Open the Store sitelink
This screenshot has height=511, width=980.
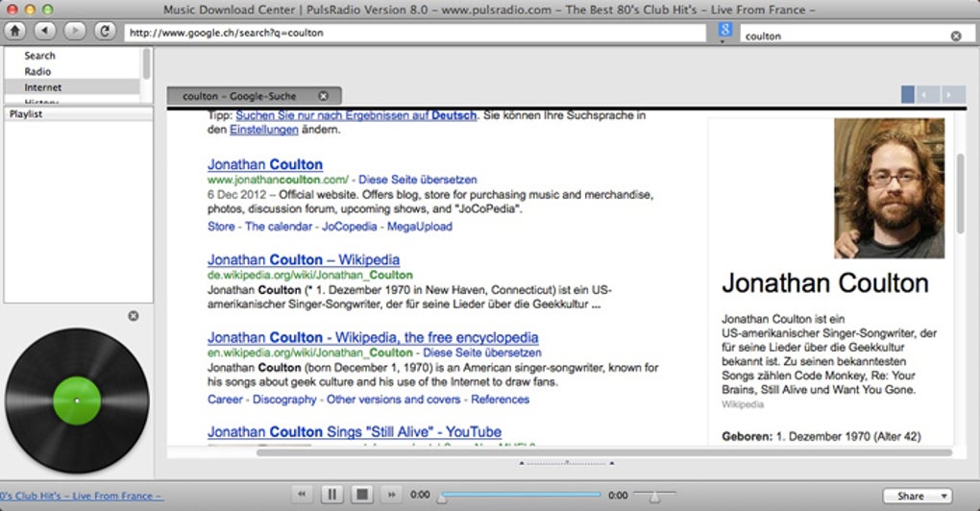[221, 227]
